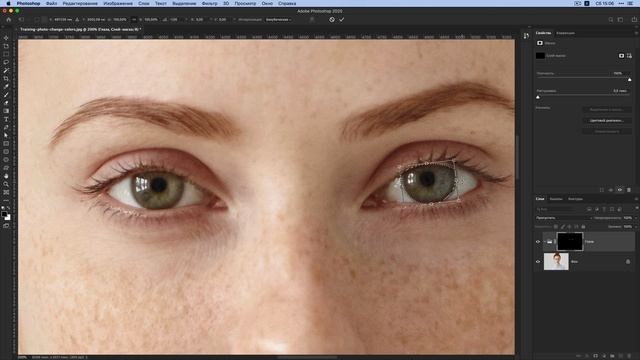Cancel the transform with the circle-slash icon
Viewport: 640px width, 360px height.
click(x=332, y=19)
